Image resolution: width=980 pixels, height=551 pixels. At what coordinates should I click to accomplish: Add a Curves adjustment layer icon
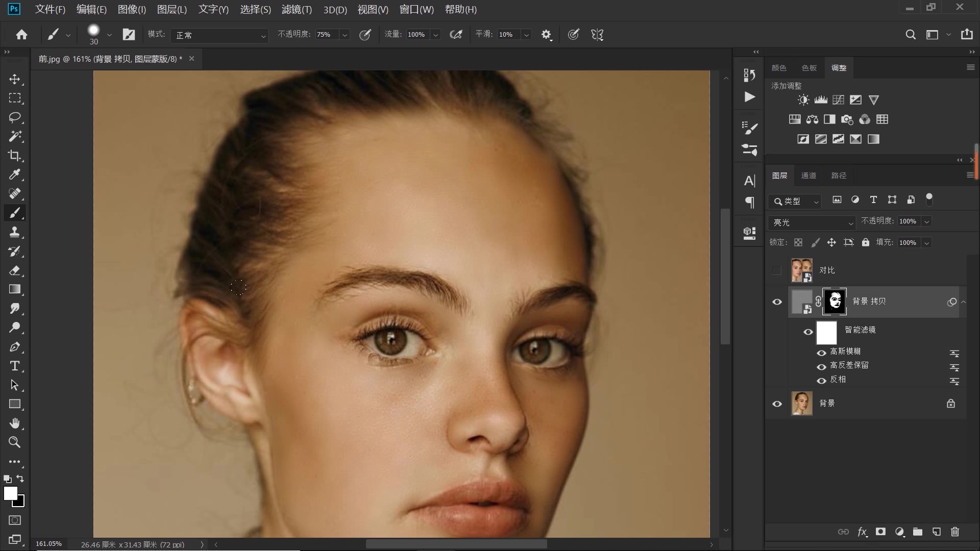click(838, 100)
